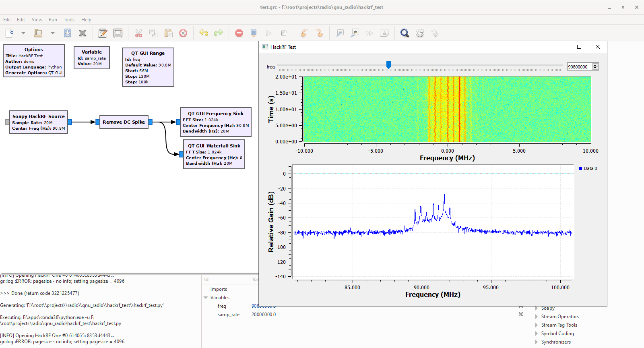Open the Help menu

click(86, 19)
